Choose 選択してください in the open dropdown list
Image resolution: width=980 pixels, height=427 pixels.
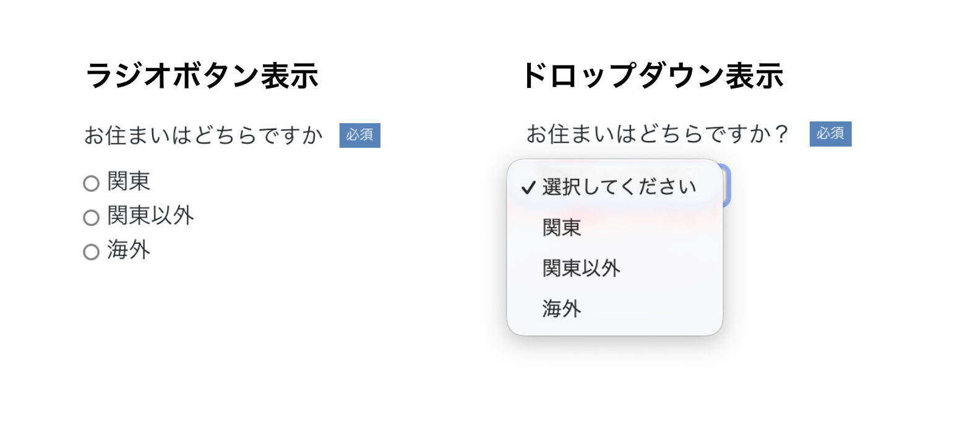pos(619,187)
